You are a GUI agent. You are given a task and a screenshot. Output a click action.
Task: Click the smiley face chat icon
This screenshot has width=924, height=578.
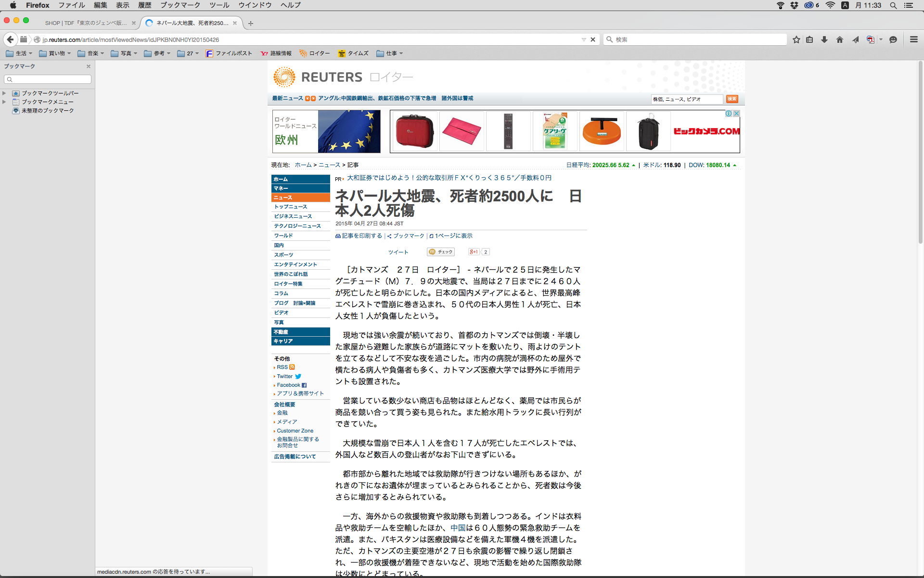[x=893, y=39]
